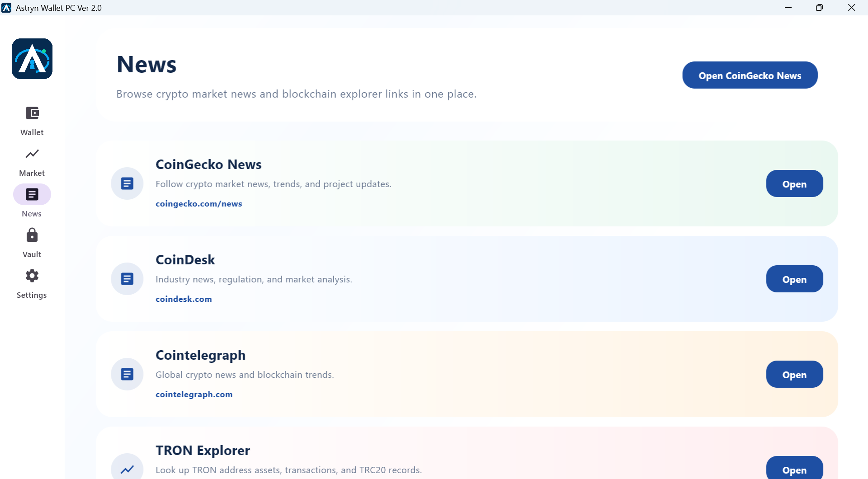Click 'Look up TRON address assets' description
The width and height of the screenshot is (868, 479).
pyautogui.click(x=289, y=470)
